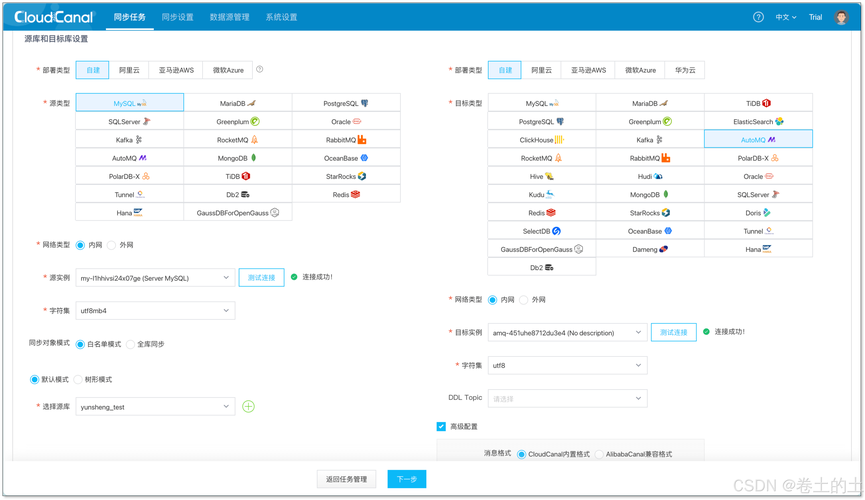Open target 字符集 utf8 dropdown
The width and height of the screenshot is (865, 500).
point(567,365)
